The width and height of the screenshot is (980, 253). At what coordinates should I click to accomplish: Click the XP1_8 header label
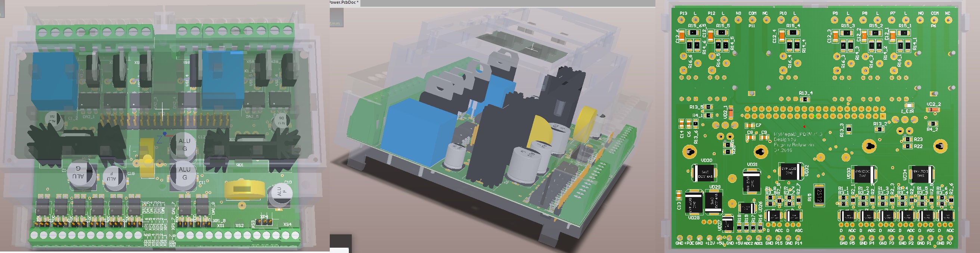(x=219, y=220)
